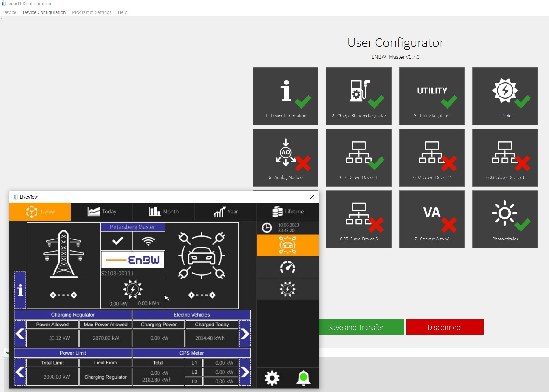Show previous Charging Regulator values via left arrow
549x392 pixels.
tap(20, 334)
